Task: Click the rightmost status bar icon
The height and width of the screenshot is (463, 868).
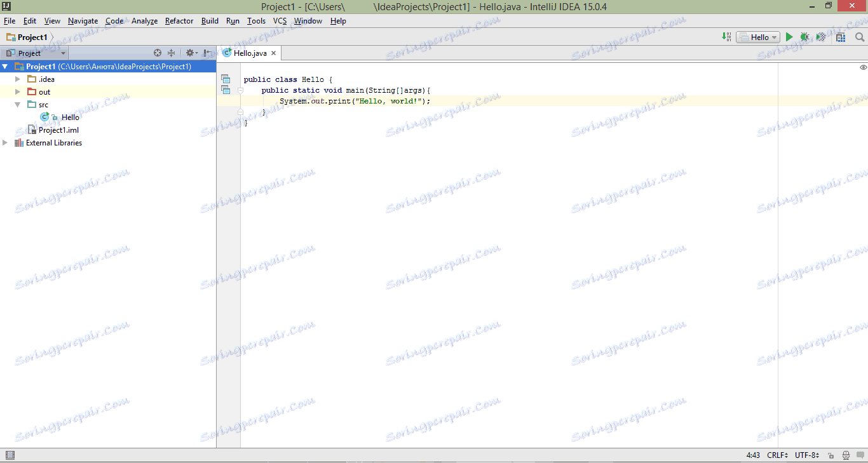Action: pos(860,455)
